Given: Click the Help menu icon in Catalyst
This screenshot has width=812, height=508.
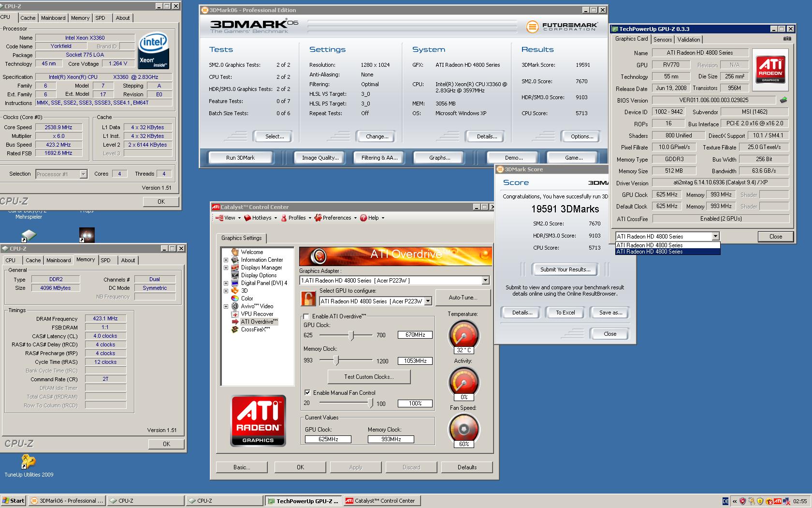Looking at the screenshot, I should click(363, 218).
